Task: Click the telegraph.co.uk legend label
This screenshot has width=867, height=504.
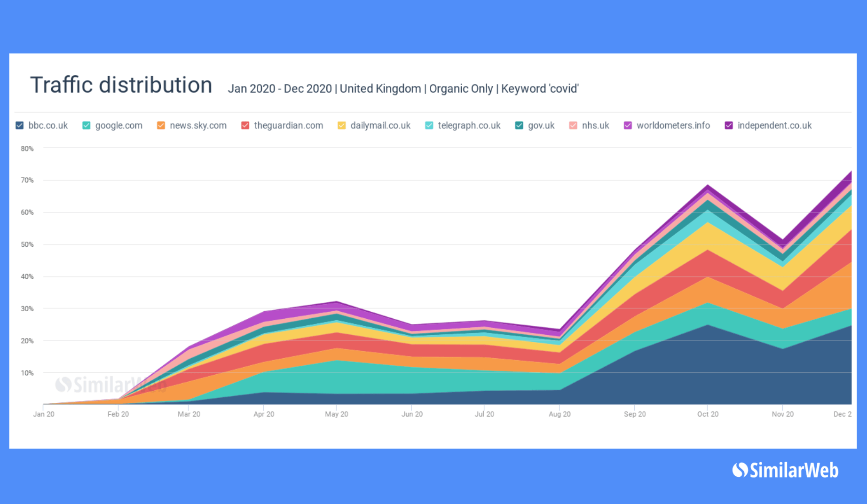Action: pos(469,126)
